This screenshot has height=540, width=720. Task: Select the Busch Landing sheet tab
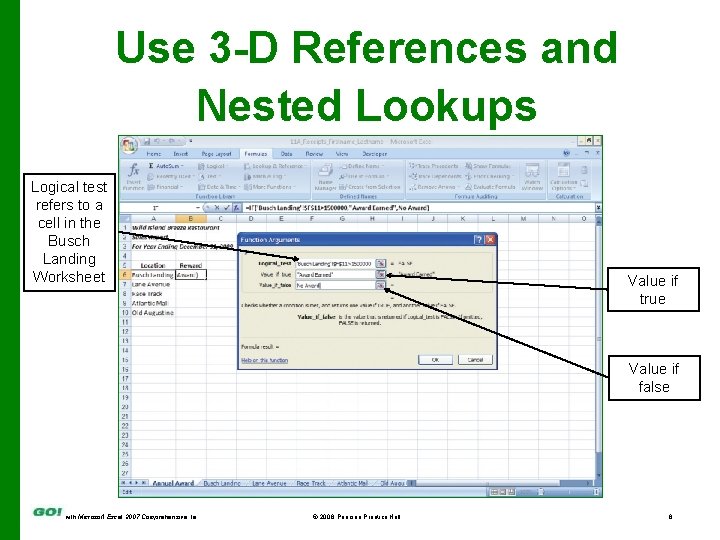tap(221, 483)
